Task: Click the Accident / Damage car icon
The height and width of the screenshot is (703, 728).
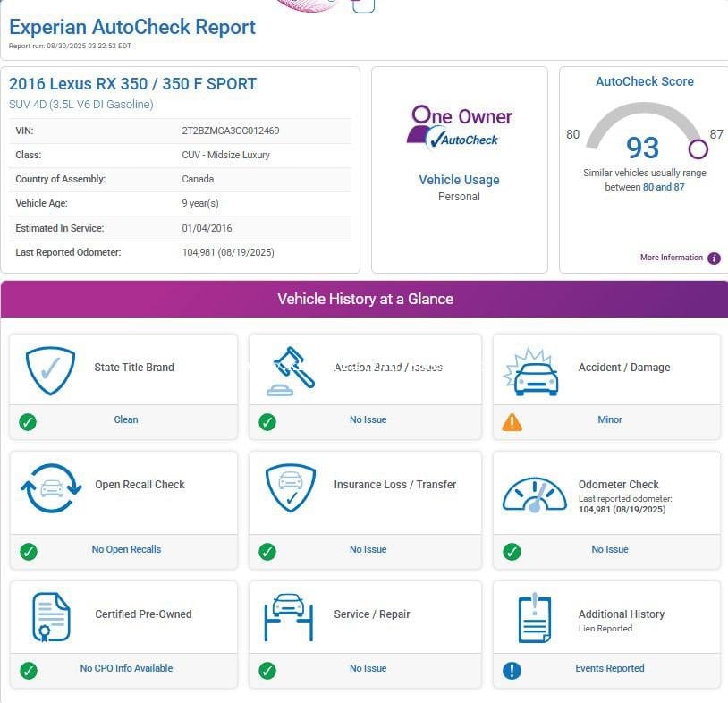Action: click(537, 372)
